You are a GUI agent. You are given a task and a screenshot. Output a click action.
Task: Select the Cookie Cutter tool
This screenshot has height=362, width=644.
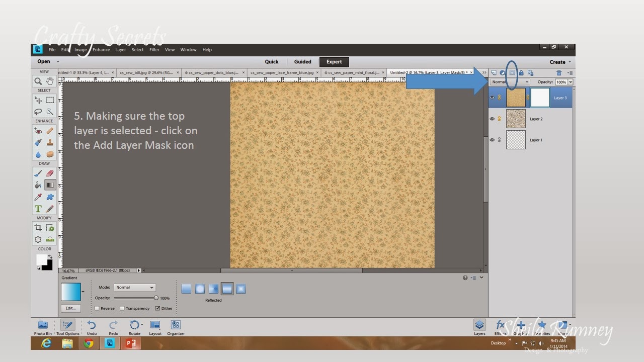38,240
